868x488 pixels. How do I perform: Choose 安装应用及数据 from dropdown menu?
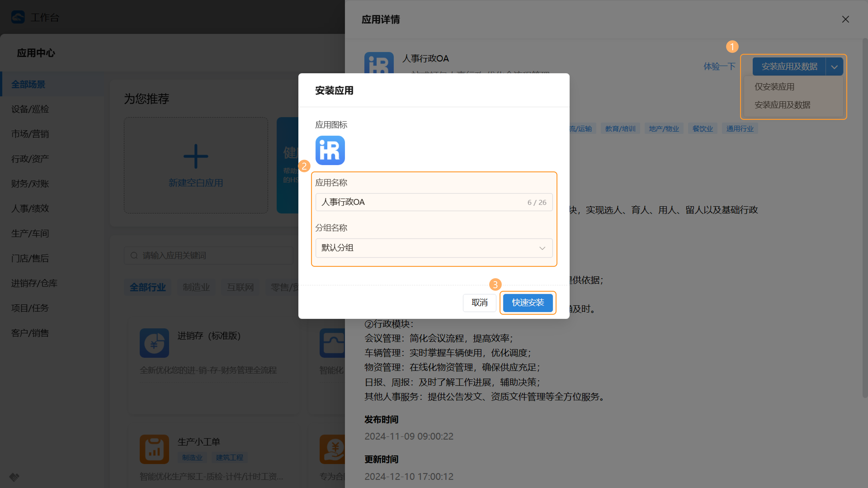pyautogui.click(x=782, y=105)
